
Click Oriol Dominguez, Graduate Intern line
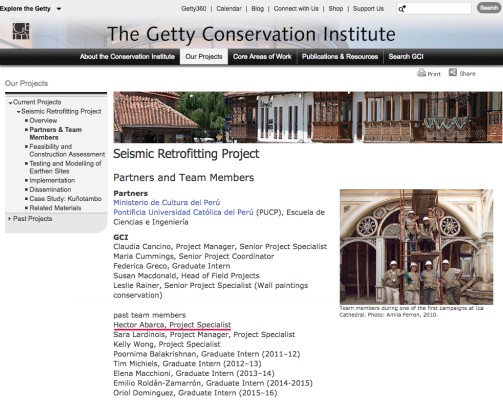coord(195,393)
